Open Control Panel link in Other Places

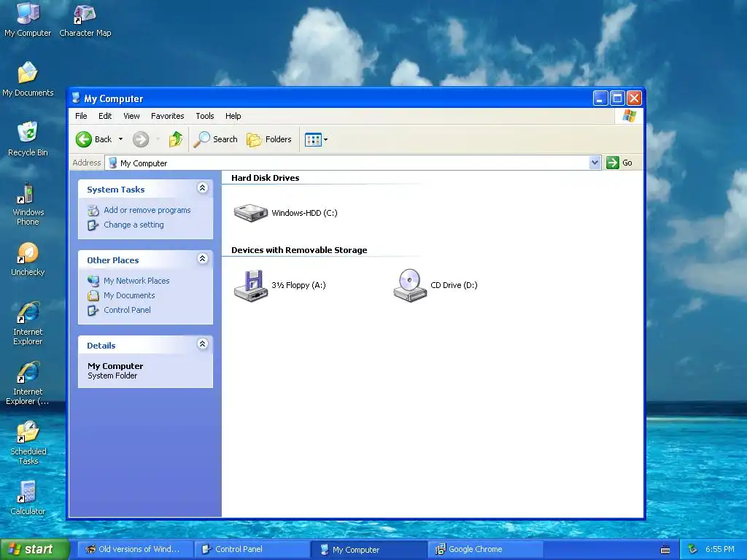tap(127, 310)
